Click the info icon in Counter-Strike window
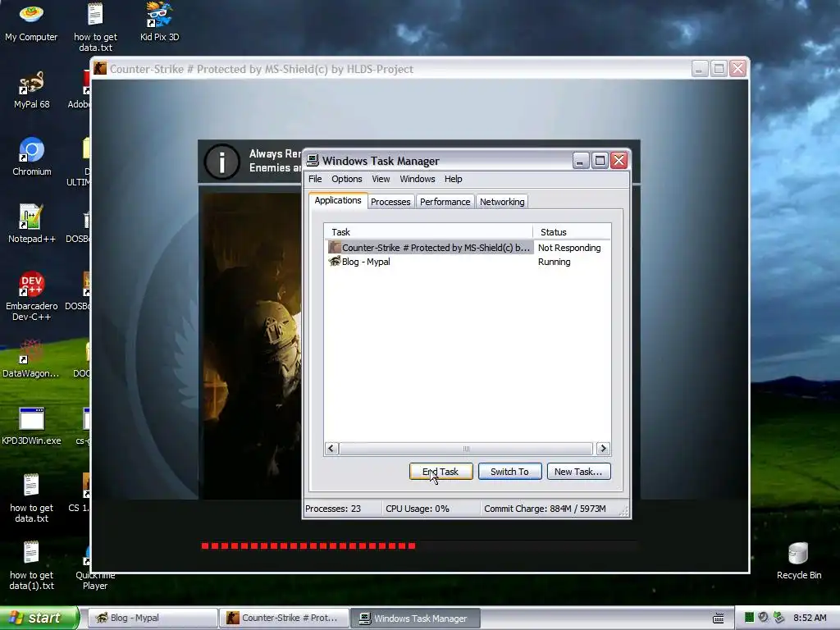 221,162
